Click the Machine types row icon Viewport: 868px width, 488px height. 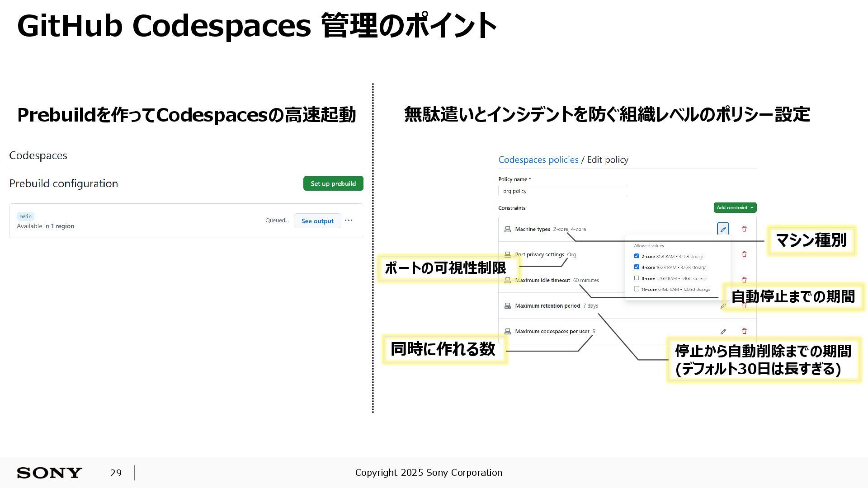pos(507,230)
